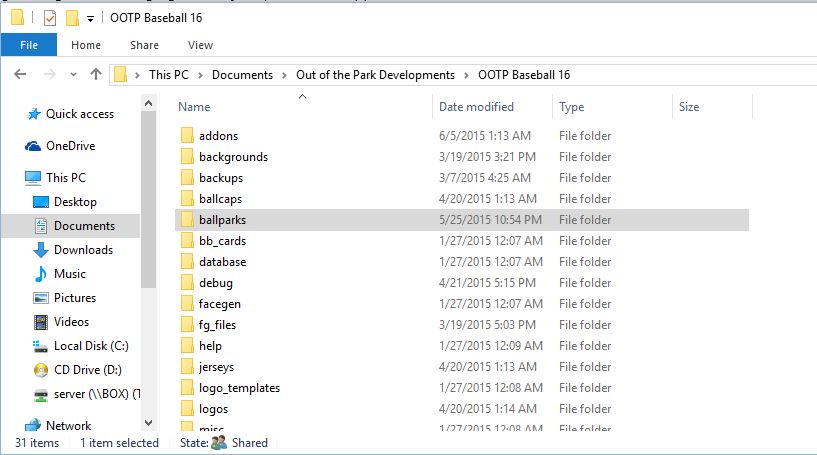Open the Share ribbon tab
Image resolution: width=817 pixels, height=455 pixels.
click(x=144, y=45)
